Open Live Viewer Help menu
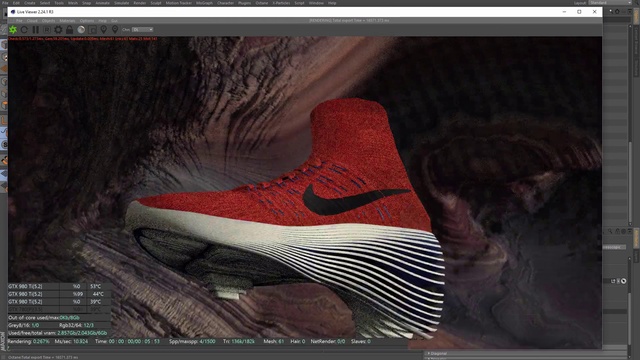Image resolution: width=640 pixels, height=360 pixels. tap(102, 21)
